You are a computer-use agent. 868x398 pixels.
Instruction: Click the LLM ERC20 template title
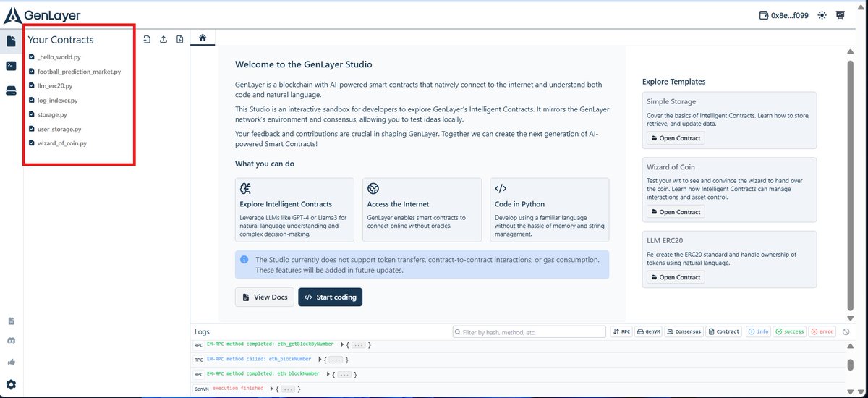pos(665,240)
